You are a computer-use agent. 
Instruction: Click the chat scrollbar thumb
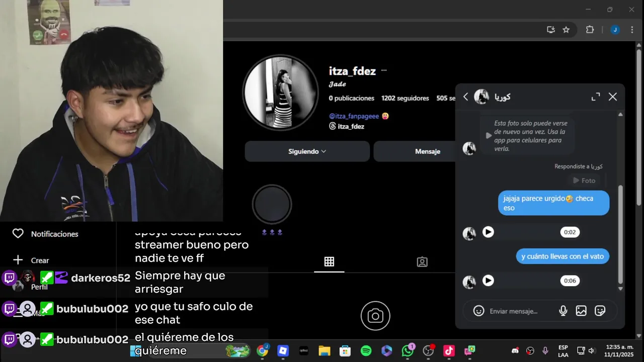pyautogui.click(x=620, y=234)
